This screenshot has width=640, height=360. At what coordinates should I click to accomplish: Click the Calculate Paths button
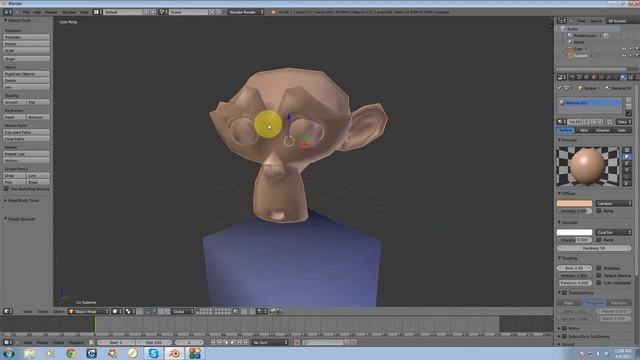[27, 132]
